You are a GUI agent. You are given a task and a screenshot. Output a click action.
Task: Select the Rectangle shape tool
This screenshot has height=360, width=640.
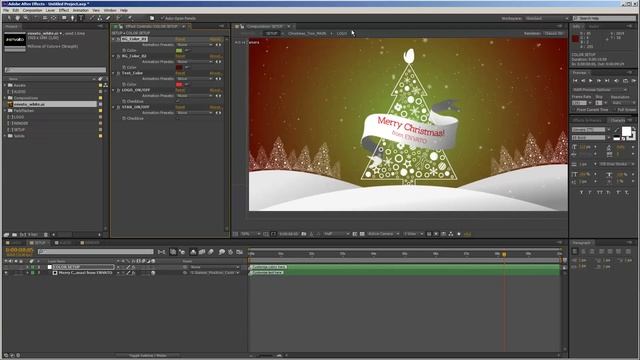click(x=64, y=18)
